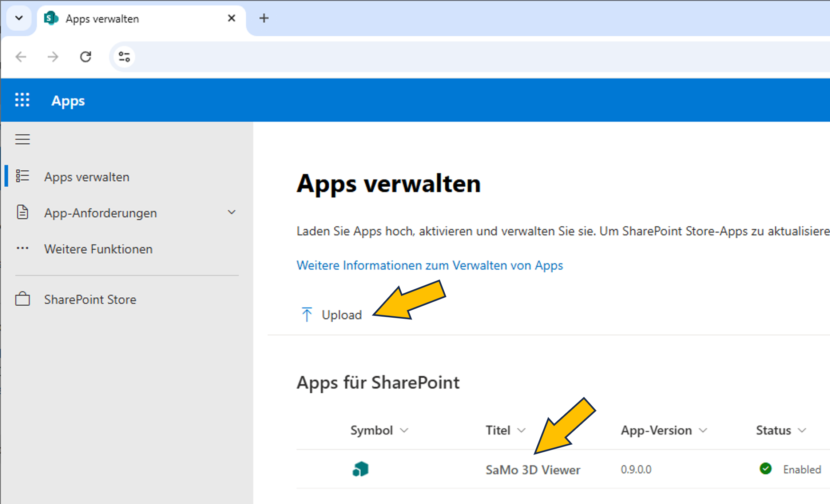The width and height of the screenshot is (830, 504).
Task: Click the Apps header title link
Action: click(68, 101)
